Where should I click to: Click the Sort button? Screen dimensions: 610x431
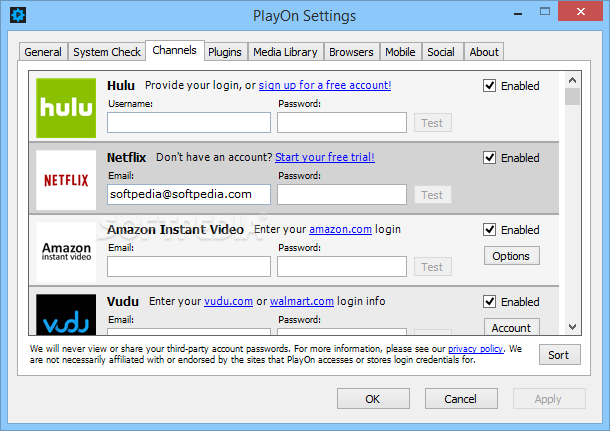(559, 355)
